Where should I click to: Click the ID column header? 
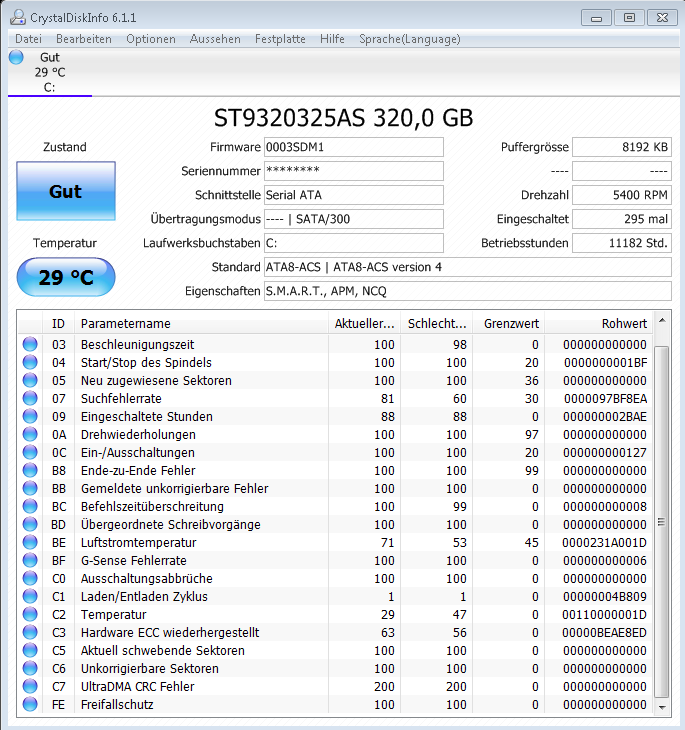[58, 324]
